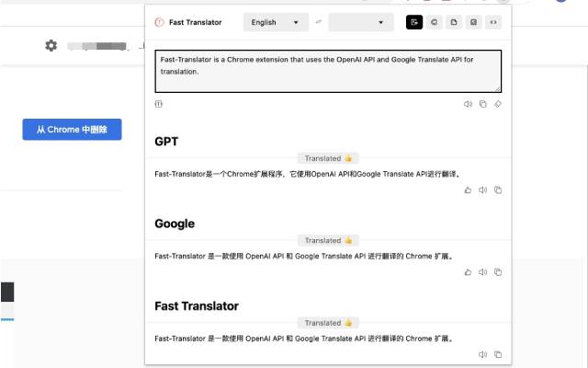Play audio of the source text

(x=468, y=104)
